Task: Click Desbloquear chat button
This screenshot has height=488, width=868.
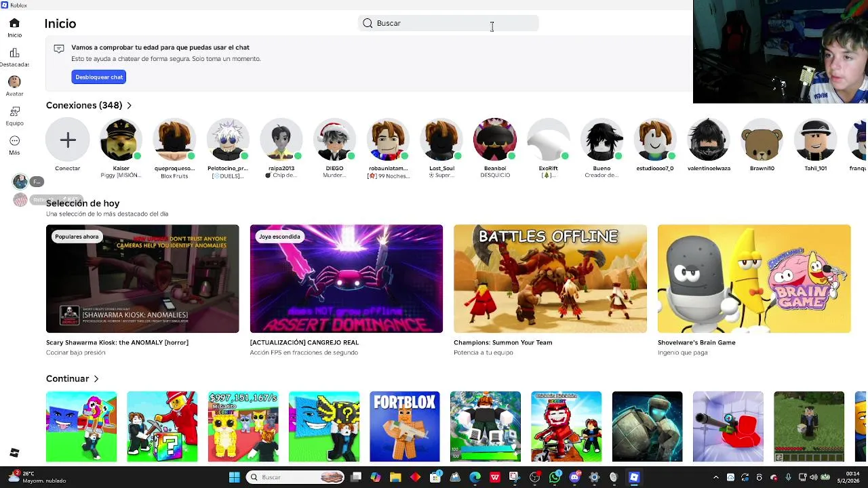Action: click(x=99, y=77)
